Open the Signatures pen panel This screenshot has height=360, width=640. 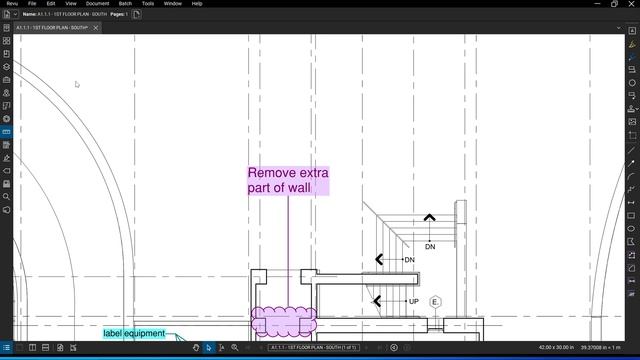(6, 158)
